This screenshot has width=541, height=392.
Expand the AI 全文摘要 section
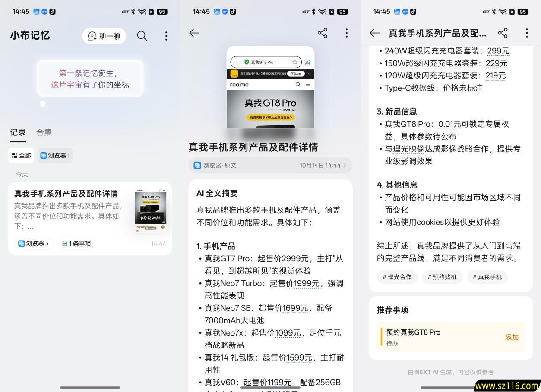217,193
